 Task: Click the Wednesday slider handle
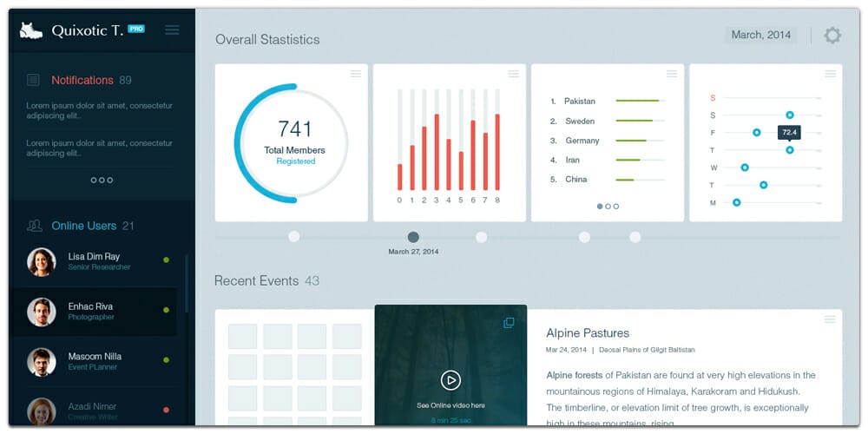click(745, 168)
